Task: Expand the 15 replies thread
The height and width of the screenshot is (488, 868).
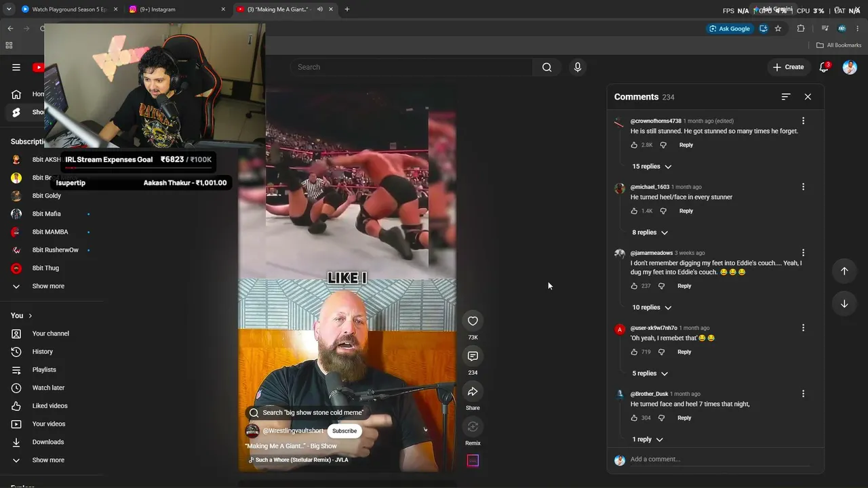Action: [x=652, y=167]
